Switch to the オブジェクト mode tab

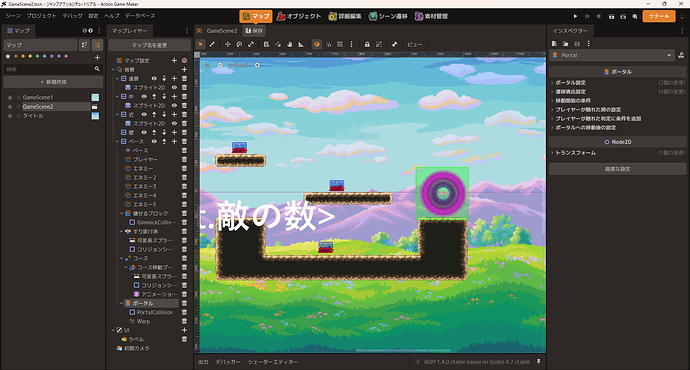click(x=299, y=16)
